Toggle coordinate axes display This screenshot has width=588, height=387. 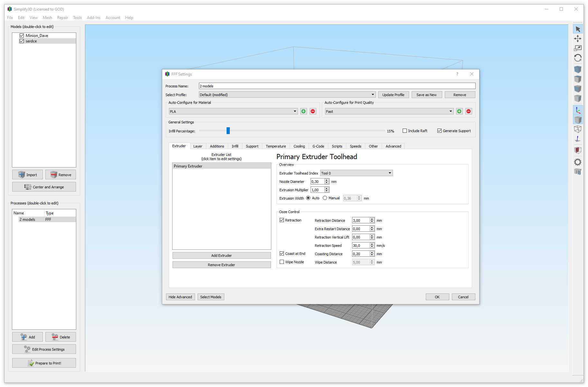(578, 110)
